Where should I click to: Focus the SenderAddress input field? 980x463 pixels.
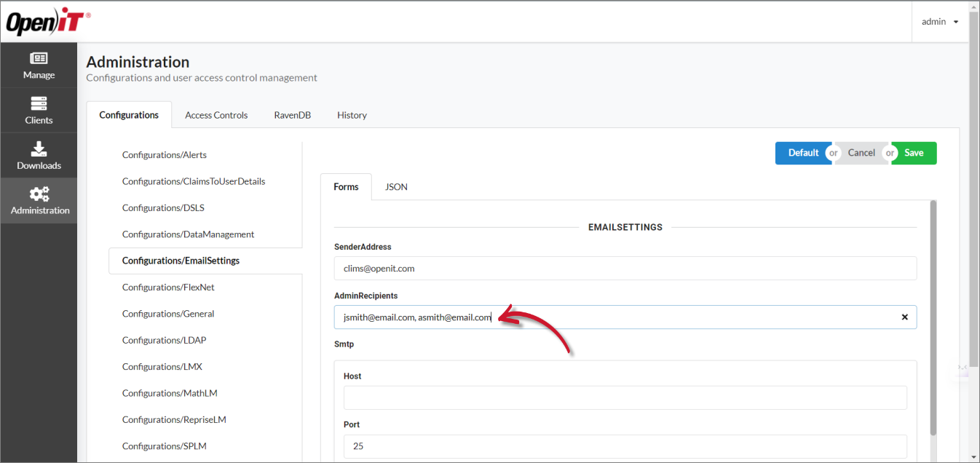click(x=625, y=268)
